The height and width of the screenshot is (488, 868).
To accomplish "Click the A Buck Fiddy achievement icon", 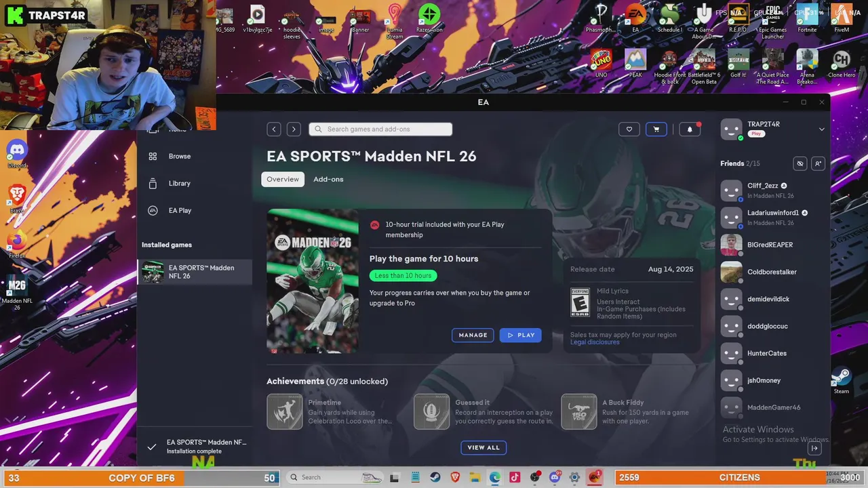I will point(579,411).
